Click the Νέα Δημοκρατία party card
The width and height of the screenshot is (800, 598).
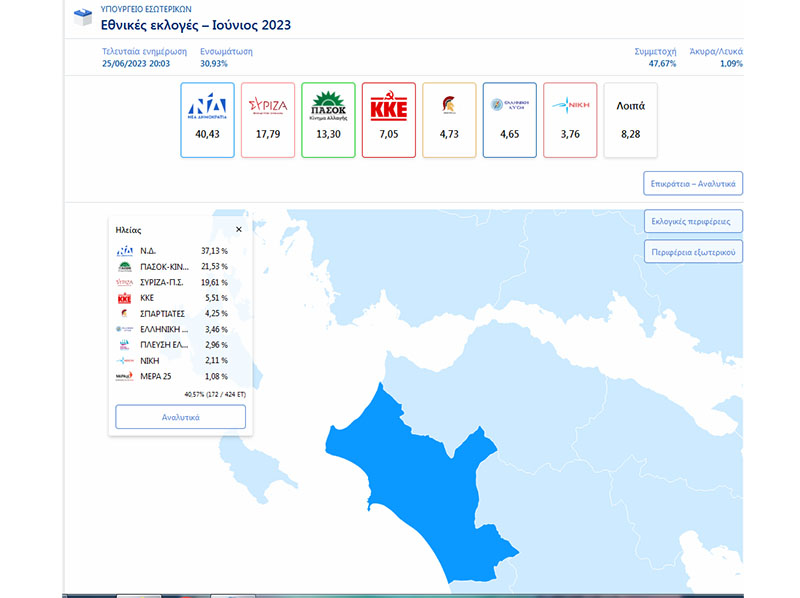pyautogui.click(x=207, y=119)
